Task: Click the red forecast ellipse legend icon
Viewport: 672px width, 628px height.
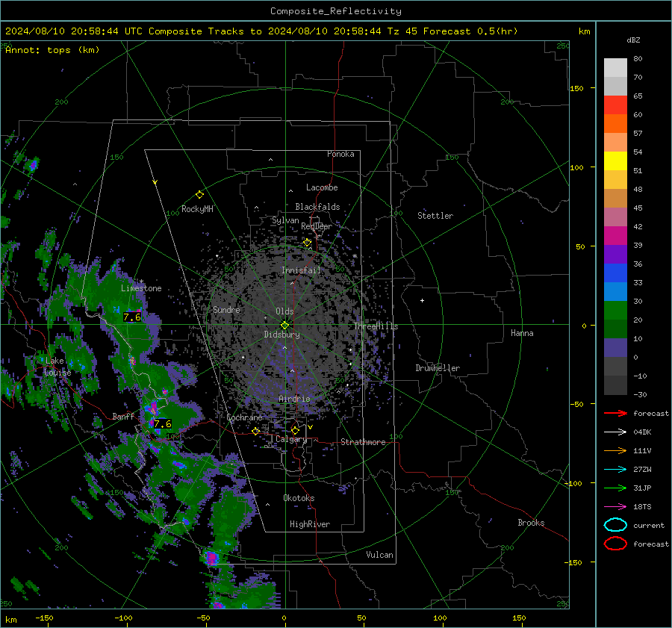Action: coord(615,544)
